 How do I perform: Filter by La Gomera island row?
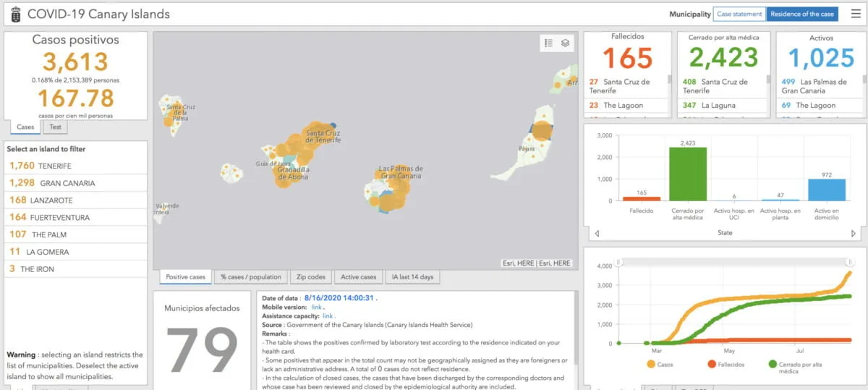pyautogui.click(x=76, y=252)
